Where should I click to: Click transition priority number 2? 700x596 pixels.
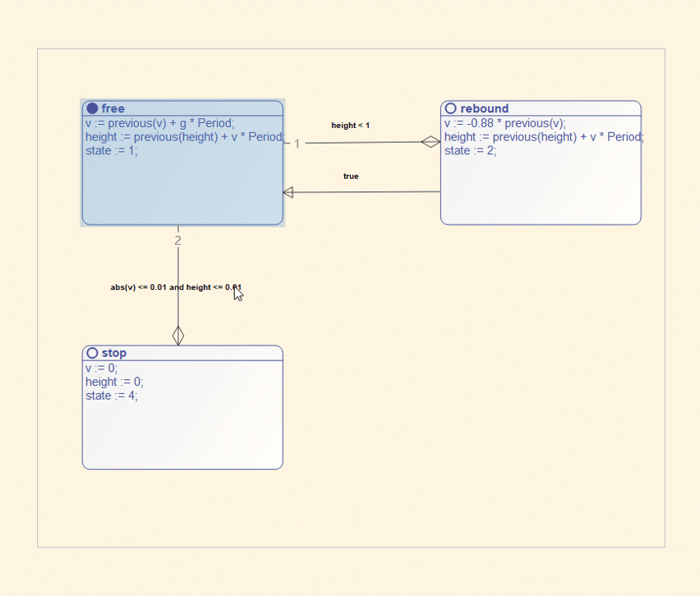click(177, 241)
